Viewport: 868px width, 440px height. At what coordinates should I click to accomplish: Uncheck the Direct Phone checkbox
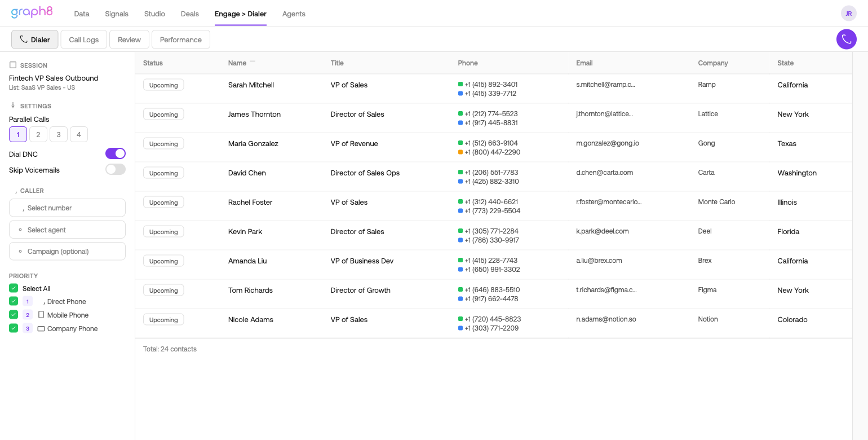click(x=14, y=301)
